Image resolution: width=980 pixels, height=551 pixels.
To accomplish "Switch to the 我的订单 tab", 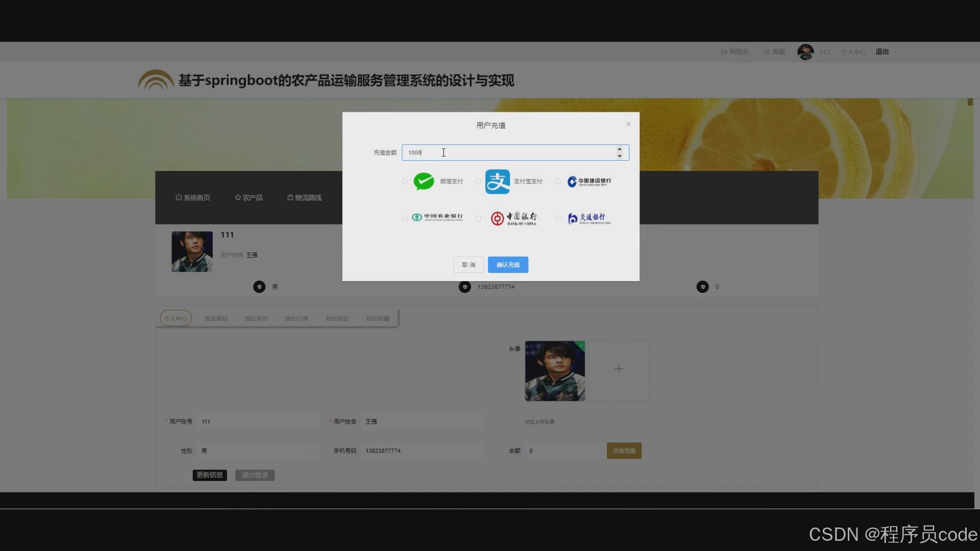I will pyautogui.click(x=297, y=319).
